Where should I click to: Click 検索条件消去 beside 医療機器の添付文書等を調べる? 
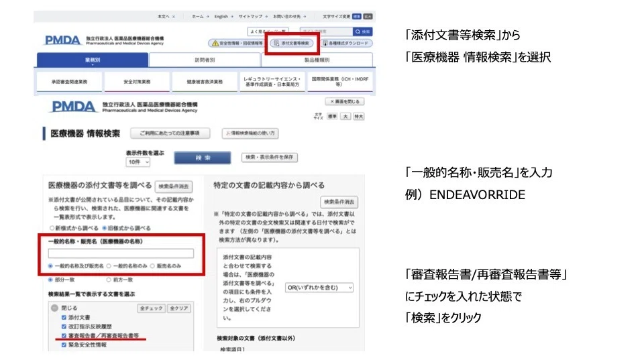click(174, 186)
